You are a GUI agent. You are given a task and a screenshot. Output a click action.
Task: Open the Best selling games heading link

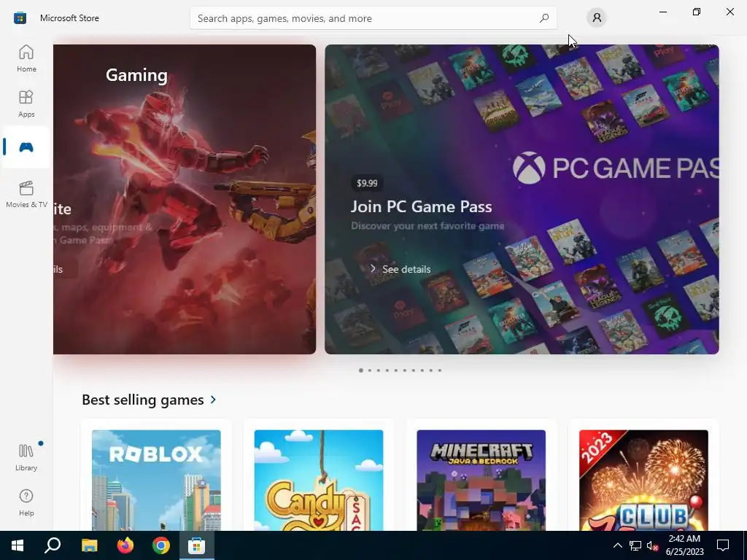point(143,400)
